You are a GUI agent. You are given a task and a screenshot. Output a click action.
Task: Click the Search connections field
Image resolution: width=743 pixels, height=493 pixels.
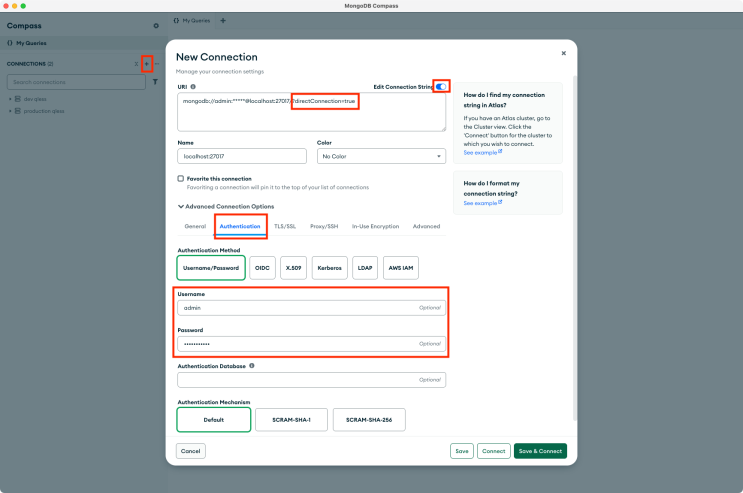point(76,82)
